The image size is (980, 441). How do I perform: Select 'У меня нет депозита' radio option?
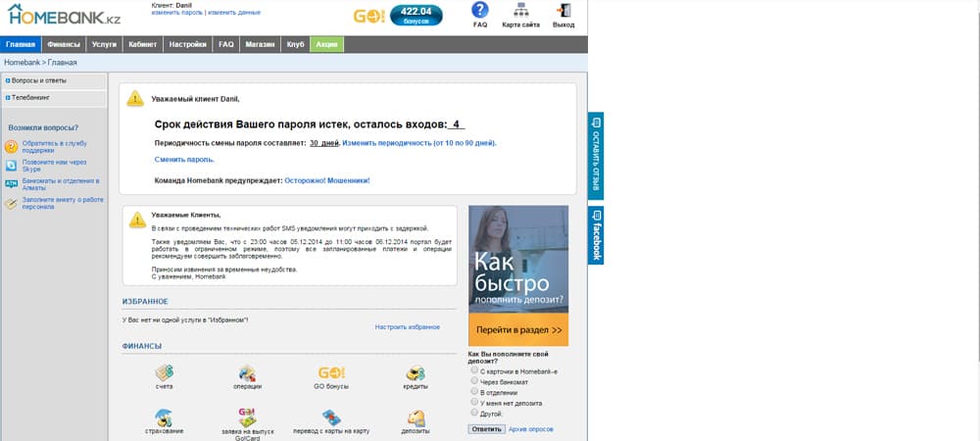click(474, 402)
